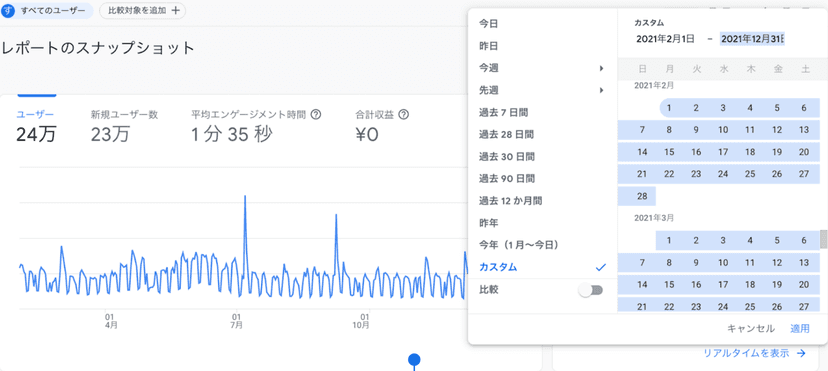Viewport: 828px width, 371px height.
Task: Click the 2021年3月 month heading
Action: [x=654, y=217]
